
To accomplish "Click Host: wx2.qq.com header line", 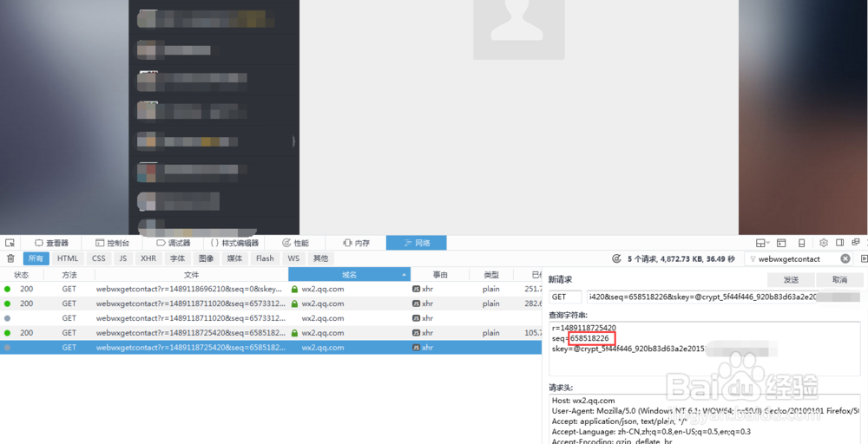I will (x=583, y=401).
